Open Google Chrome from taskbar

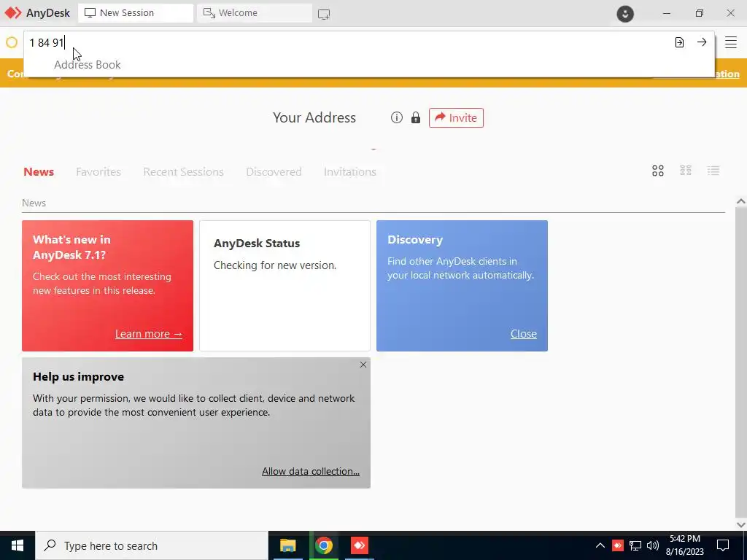click(x=323, y=545)
